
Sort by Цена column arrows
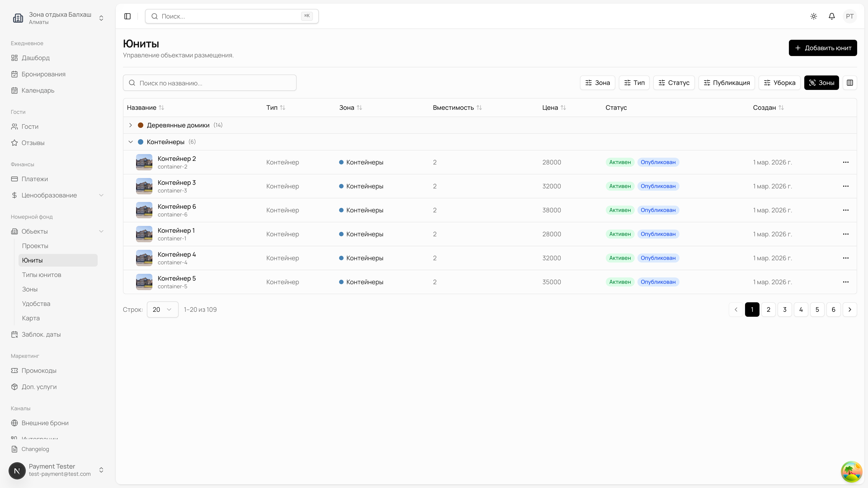[563, 108]
